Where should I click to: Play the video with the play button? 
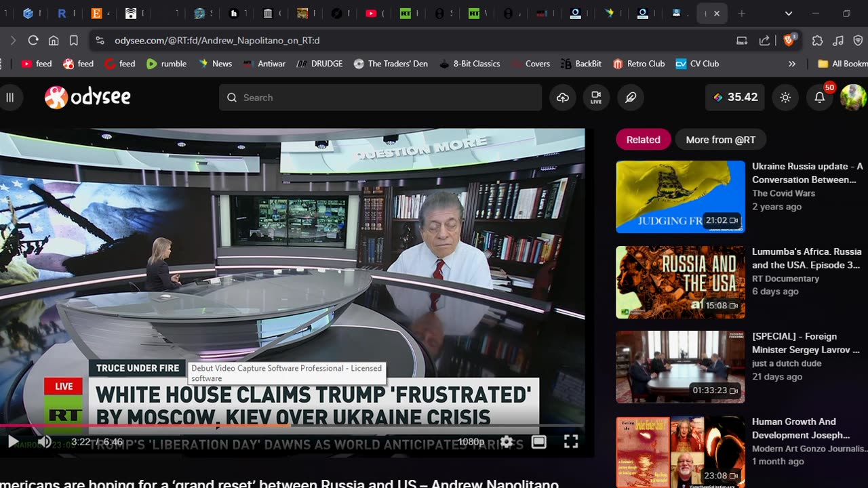(14, 442)
